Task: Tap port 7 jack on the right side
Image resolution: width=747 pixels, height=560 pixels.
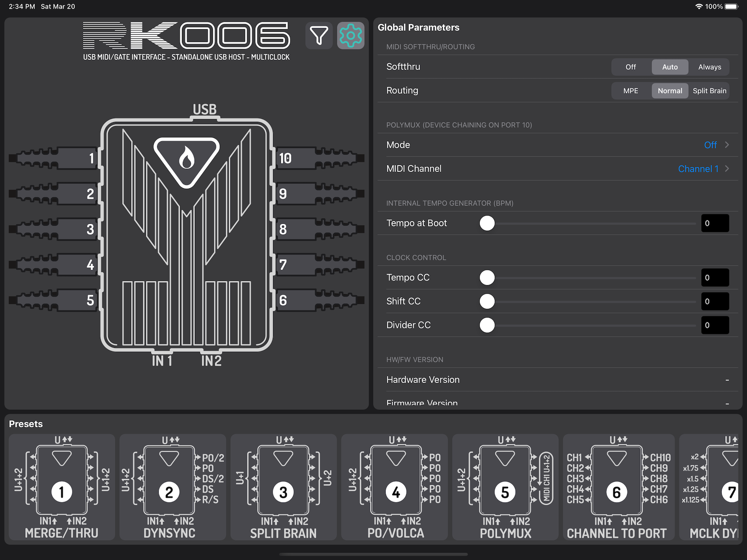Action: (319, 265)
